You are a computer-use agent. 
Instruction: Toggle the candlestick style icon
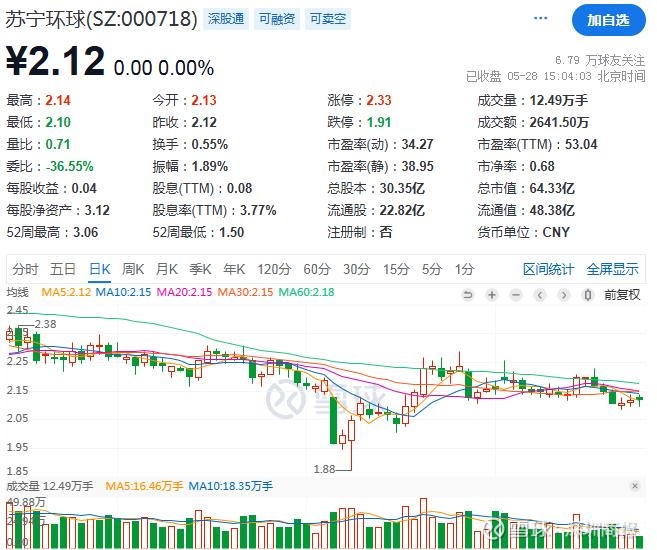(x=588, y=295)
